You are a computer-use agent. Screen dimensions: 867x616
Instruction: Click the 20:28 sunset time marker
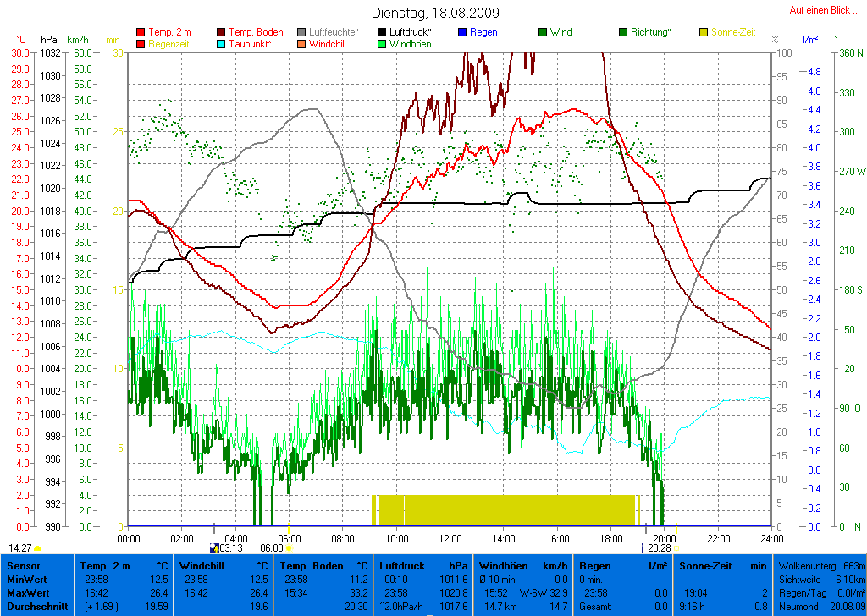(659, 548)
